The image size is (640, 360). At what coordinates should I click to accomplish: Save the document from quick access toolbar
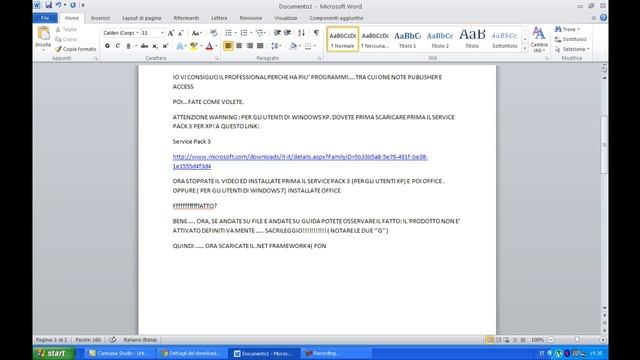[x=49, y=5]
